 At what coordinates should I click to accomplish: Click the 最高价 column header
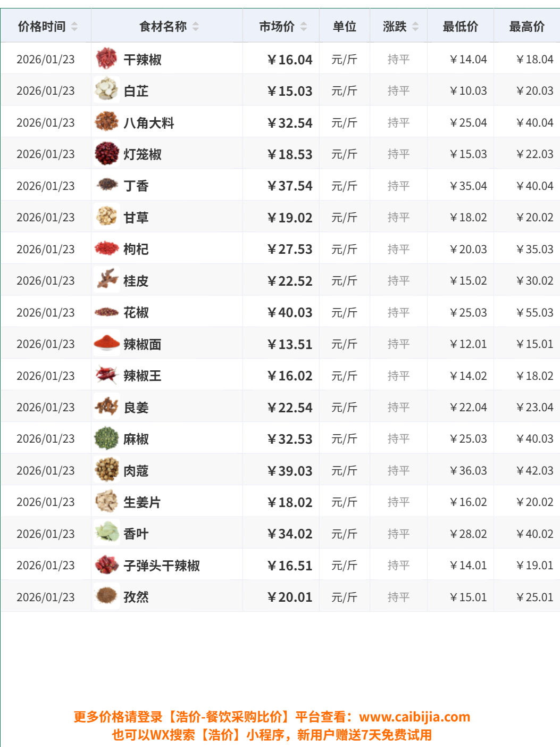coord(527,27)
